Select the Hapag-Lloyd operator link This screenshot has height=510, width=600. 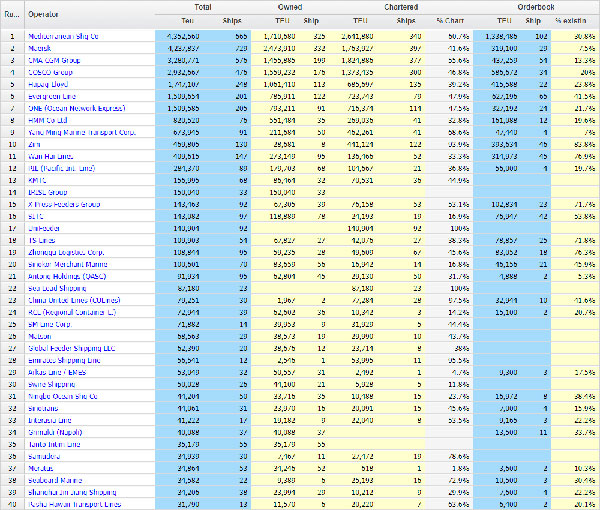tap(48, 84)
